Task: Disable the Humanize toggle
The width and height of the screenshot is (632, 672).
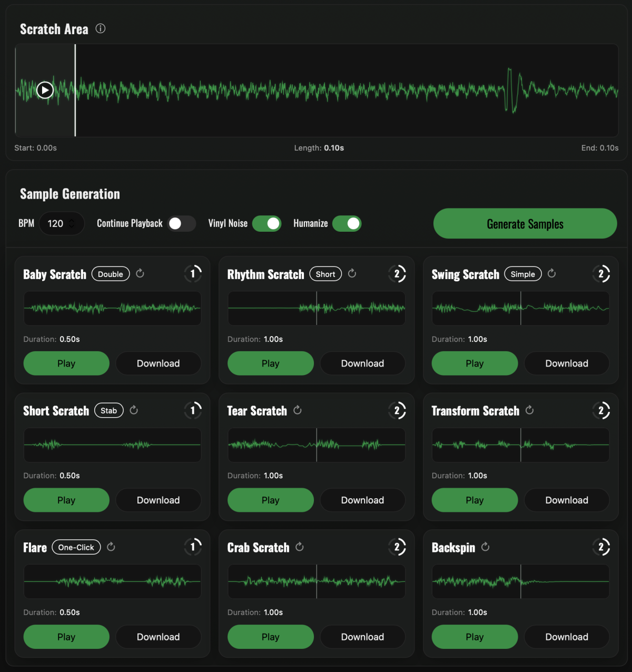Action: (x=347, y=224)
